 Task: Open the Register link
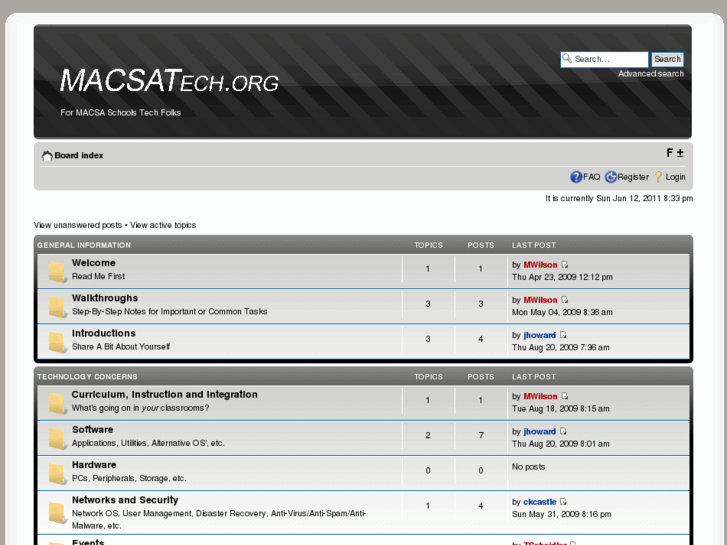click(633, 177)
